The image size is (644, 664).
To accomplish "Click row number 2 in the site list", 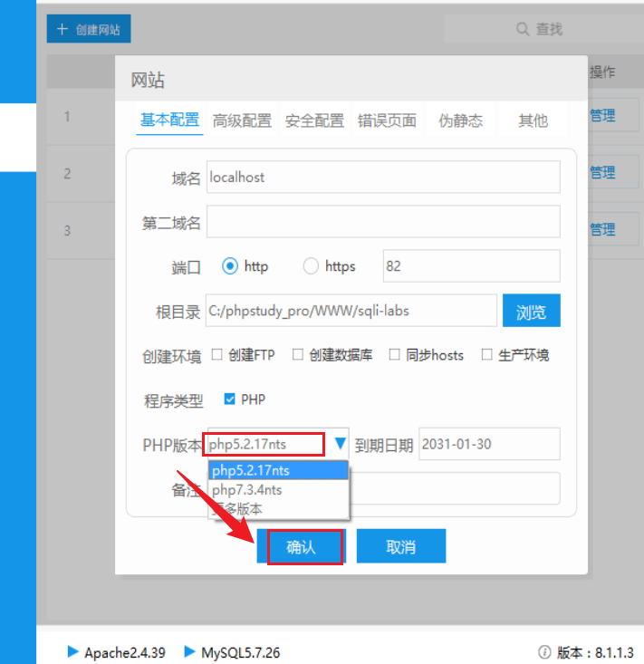I will click(67, 174).
